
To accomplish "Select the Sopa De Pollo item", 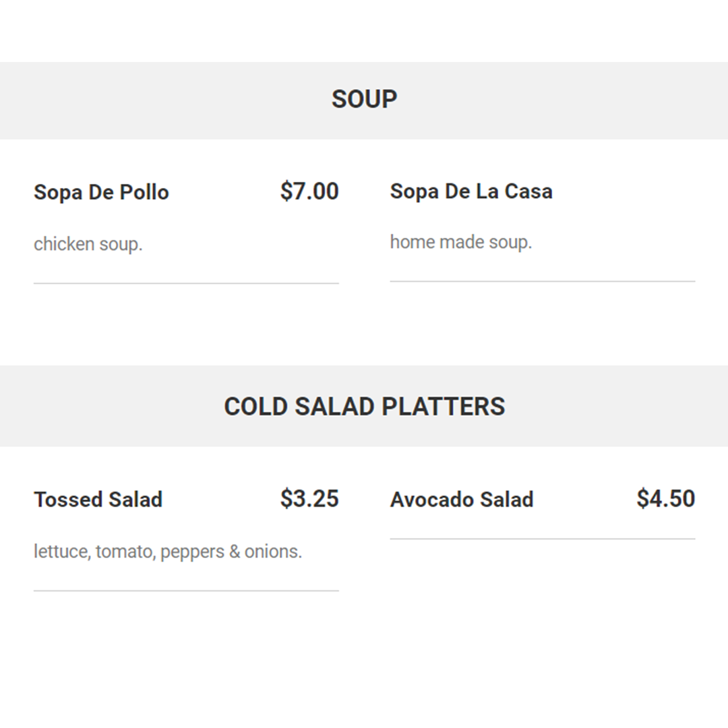I will [x=101, y=192].
